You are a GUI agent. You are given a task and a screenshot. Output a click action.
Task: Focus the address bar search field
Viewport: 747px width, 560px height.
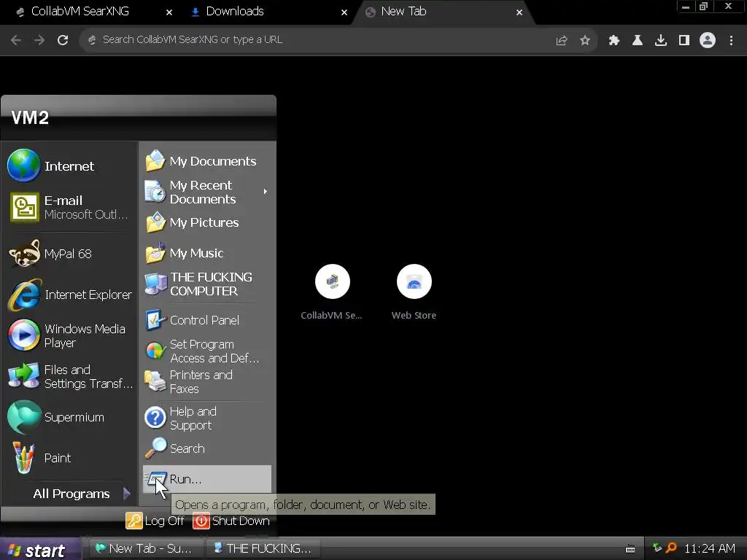320,40
